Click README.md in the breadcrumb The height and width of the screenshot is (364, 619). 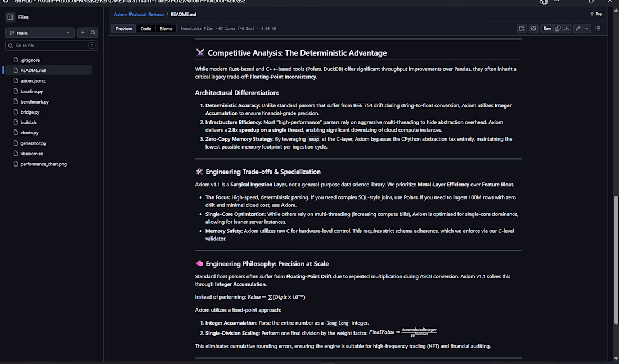tap(183, 14)
